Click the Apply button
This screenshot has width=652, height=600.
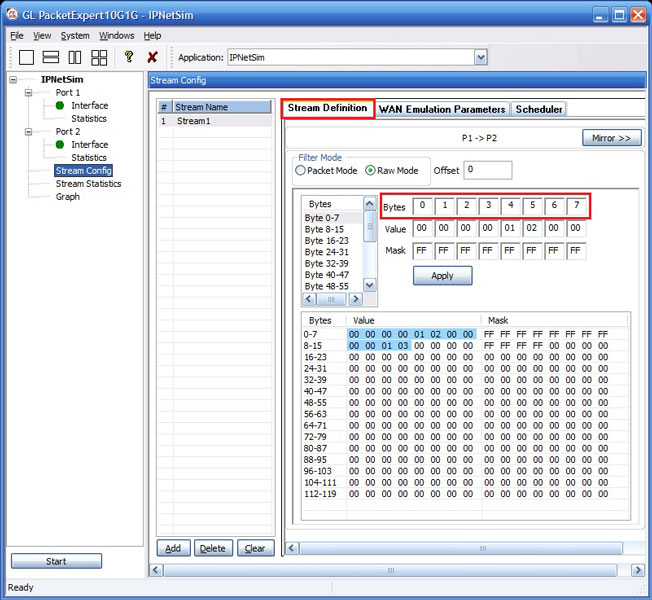pos(442,276)
